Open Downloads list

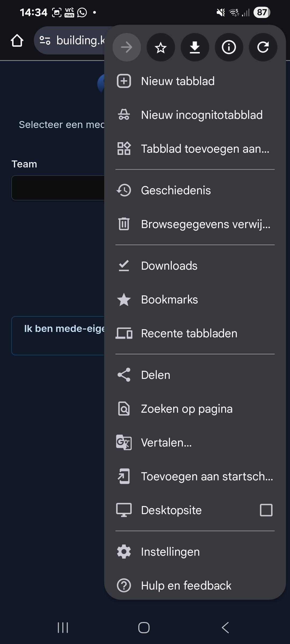tap(195, 266)
